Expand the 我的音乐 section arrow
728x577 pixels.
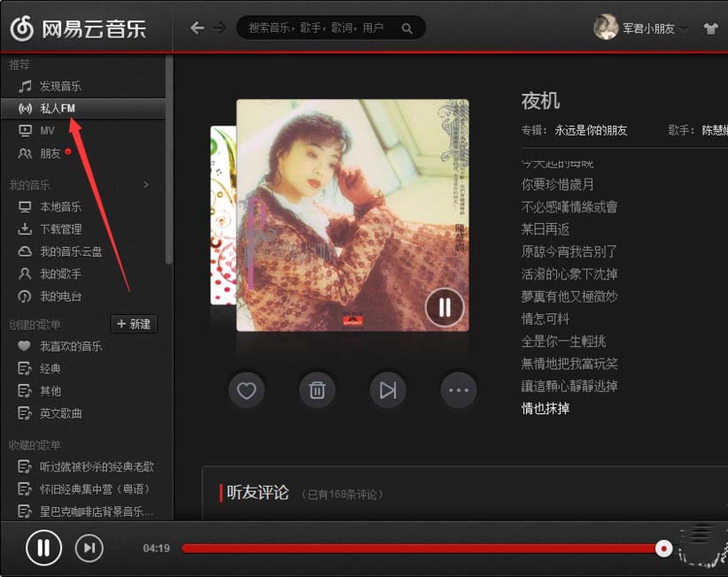(146, 185)
